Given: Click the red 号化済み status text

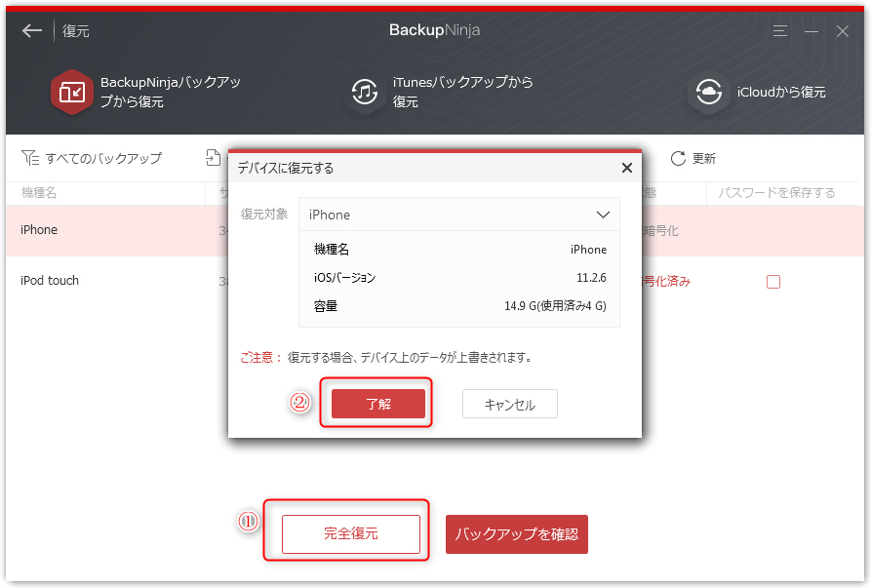Looking at the screenshot, I should pos(666,282).
